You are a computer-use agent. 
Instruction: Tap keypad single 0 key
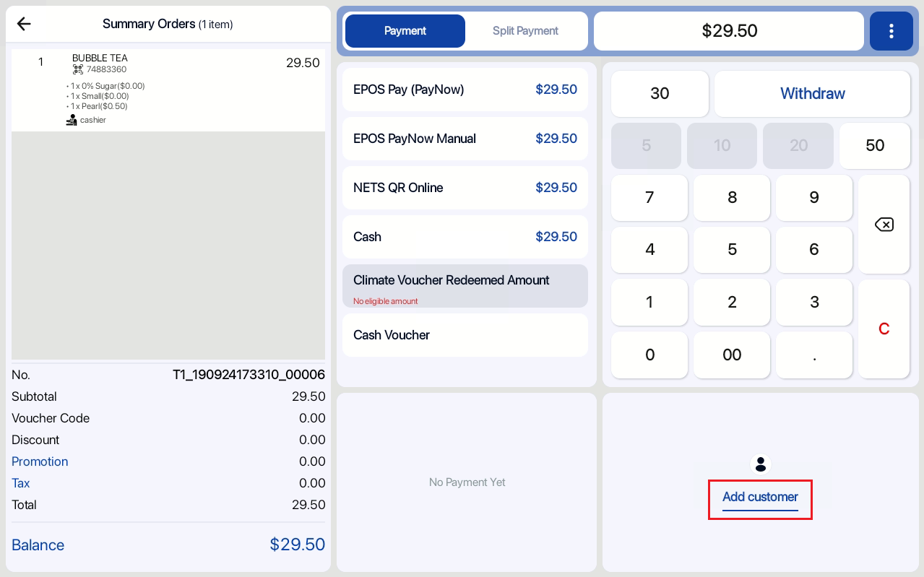(649, 355)
